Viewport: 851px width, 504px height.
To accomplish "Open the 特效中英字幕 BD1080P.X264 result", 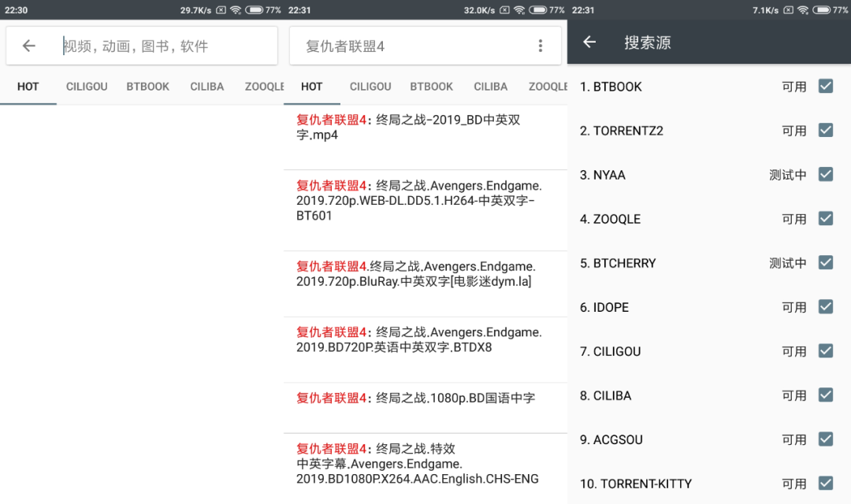I will pos(425,469).
